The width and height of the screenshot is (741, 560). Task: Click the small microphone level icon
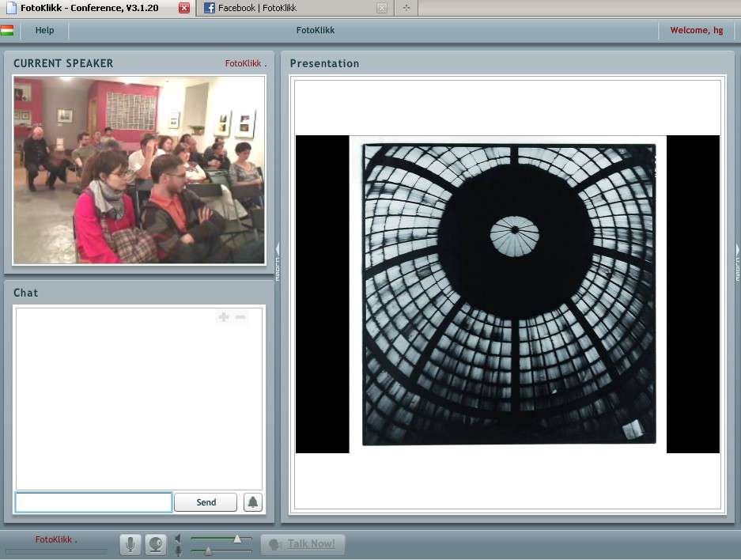pos(178,551)
